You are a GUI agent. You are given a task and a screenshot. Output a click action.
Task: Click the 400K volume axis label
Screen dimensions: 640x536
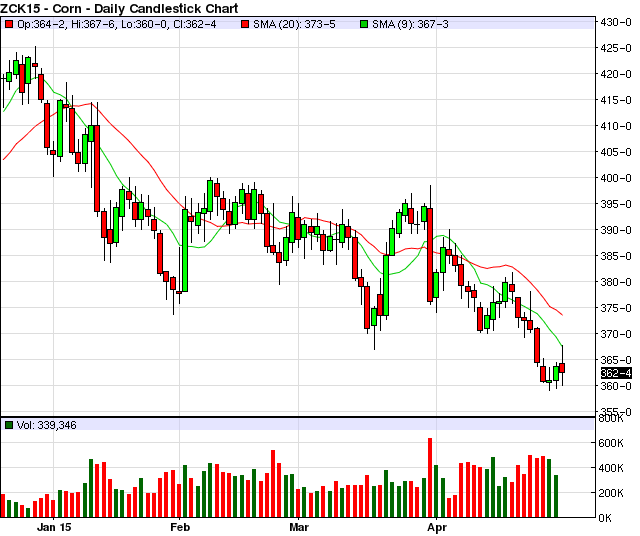pyautogui.click(x=611, y=468)
